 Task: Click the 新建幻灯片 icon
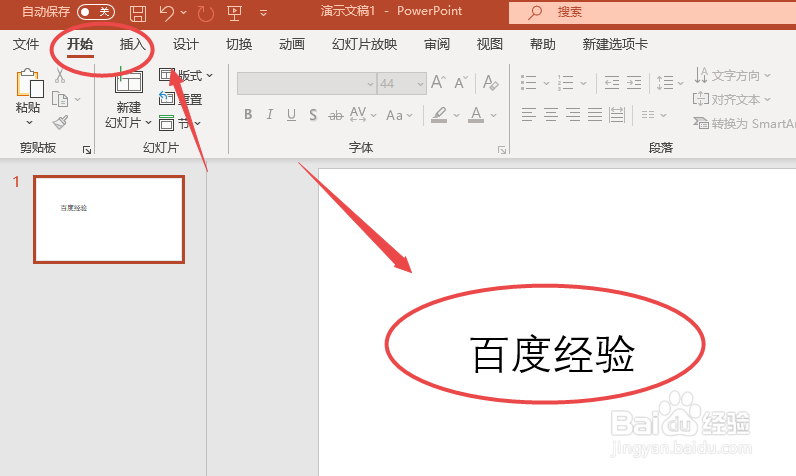[x=128, y=81]
